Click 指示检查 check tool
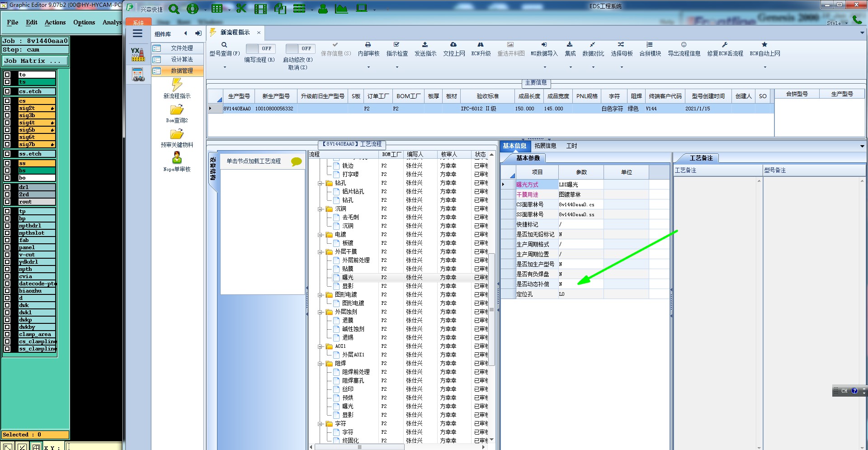868x450 pixels. coord(397,49)
